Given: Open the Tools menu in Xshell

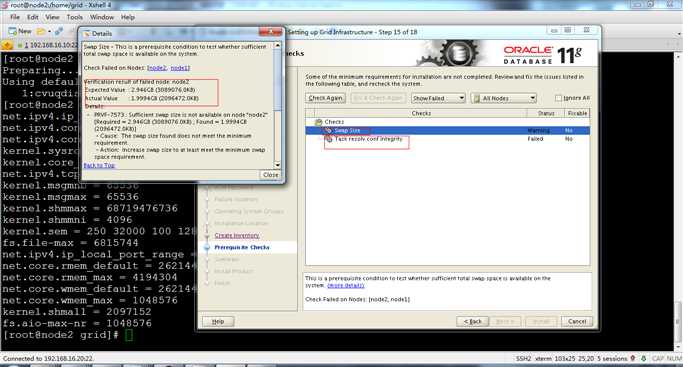Looking at the screenshot, I should point(74,17).
